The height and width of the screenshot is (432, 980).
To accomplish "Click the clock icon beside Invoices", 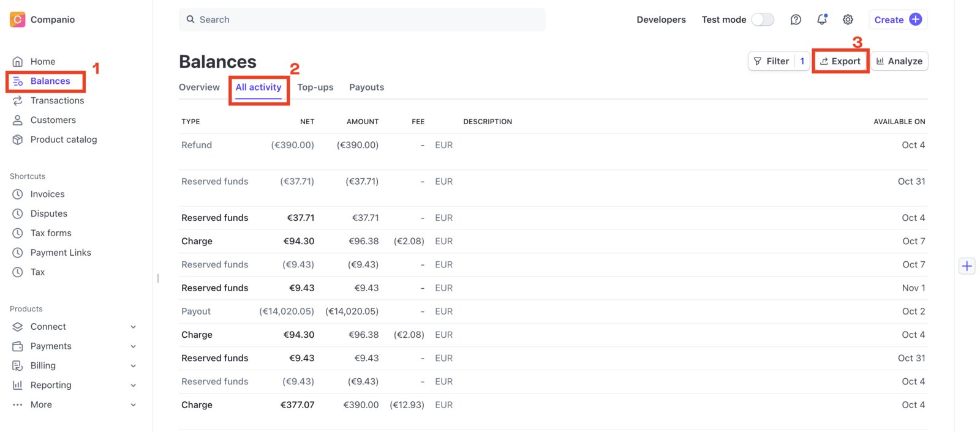I will coord(18,195).
